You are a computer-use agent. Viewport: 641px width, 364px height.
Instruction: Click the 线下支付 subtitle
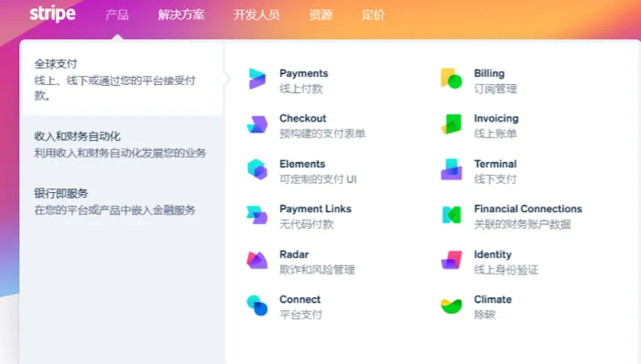[x=496, y=179]
